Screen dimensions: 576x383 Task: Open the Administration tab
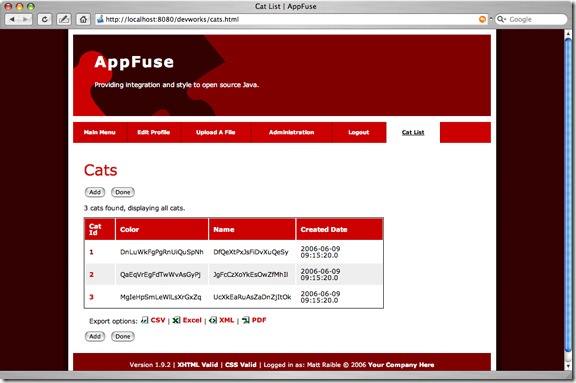291,132
